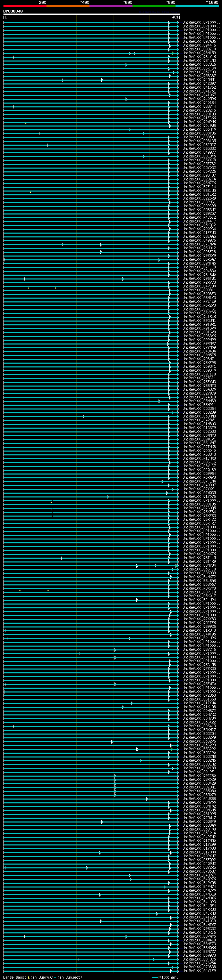This screenshot has width=222, height=980.
Task: Select hit label UniRef100_Q5ZF03
Action: coord(199,72)
